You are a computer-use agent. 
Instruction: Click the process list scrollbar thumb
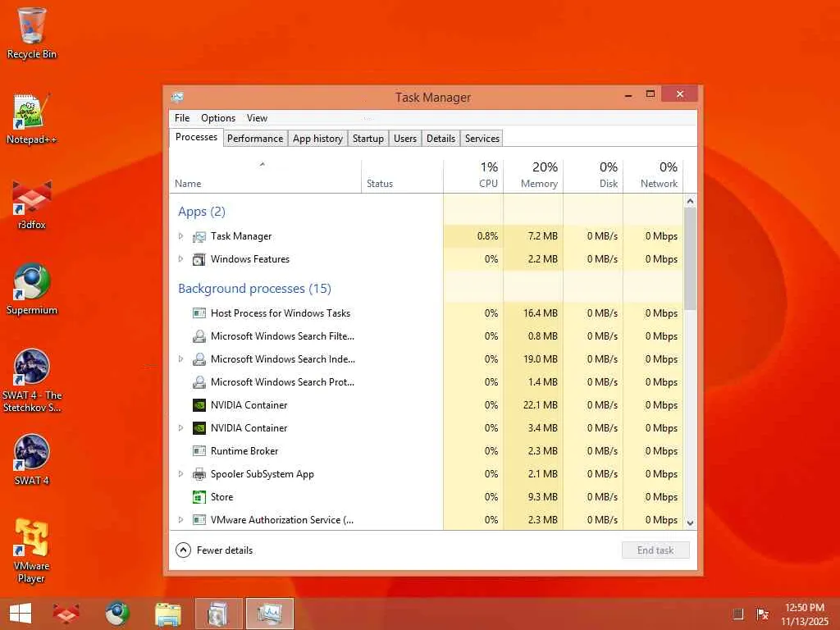pyautogui.click(x=690, y=258)
